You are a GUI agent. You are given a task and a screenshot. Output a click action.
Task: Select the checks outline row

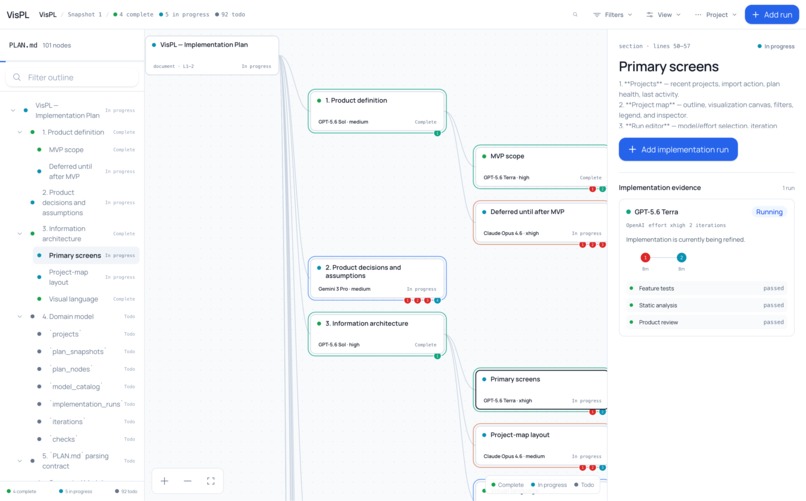click(x=86, y=439)
